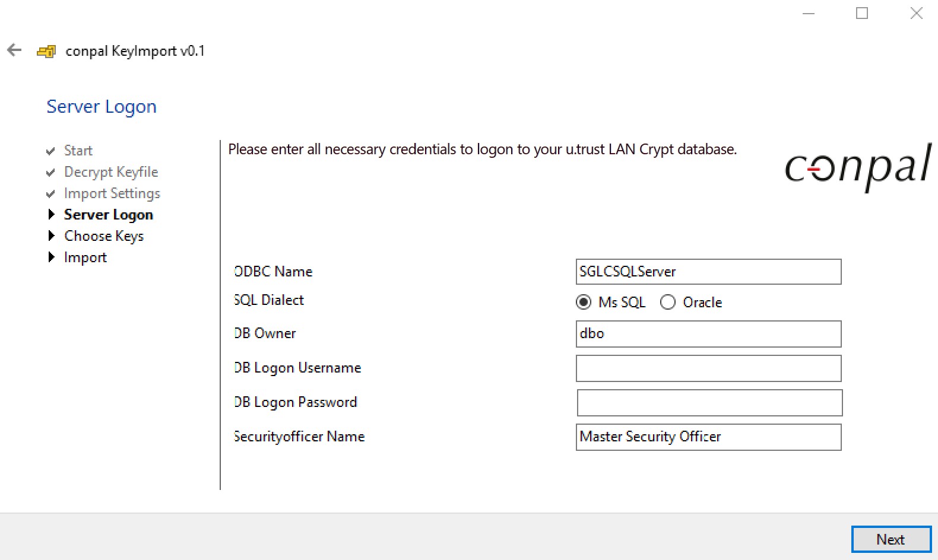Click the ODBC Name label
This screenshot has width=938, height=560.
273,272
